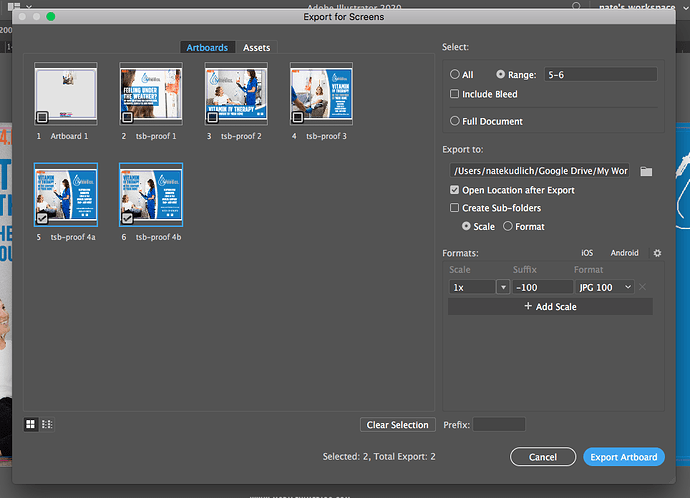The height and width of the screenshot is (498, 690).
Task: Switch to list view icon
Action: 47,424
